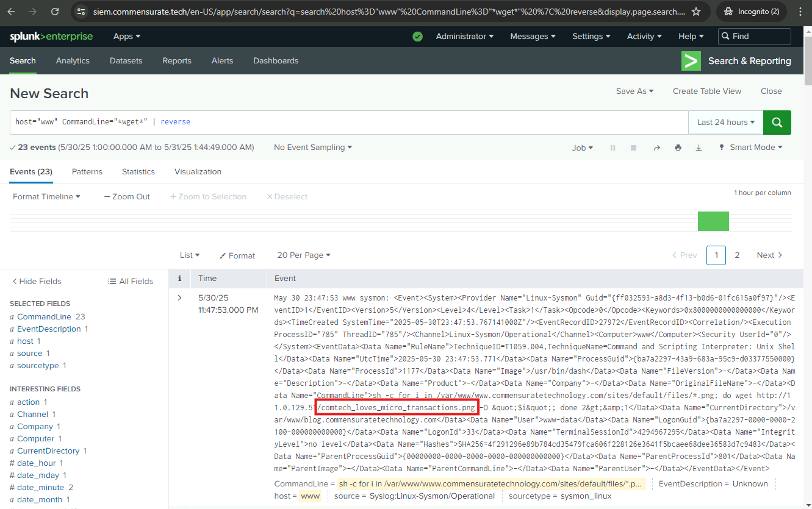Click the export results download icon
Screen dimensions: 812x509
(699, 148)
